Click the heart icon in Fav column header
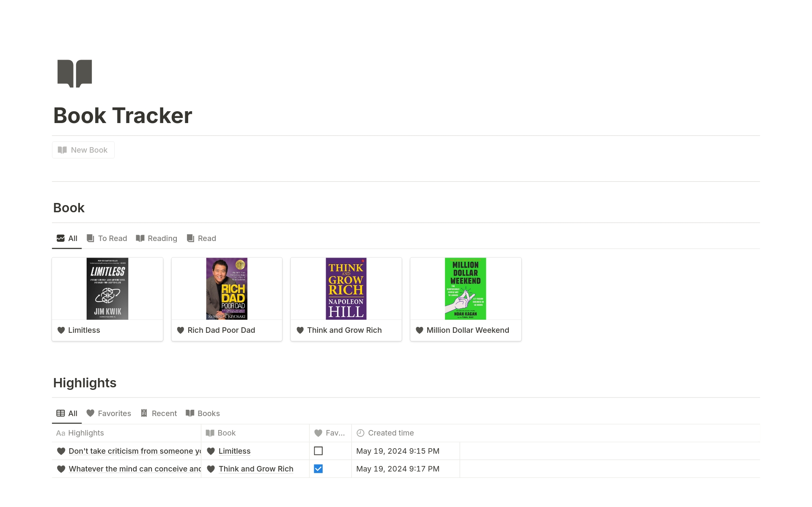 pyautogui.click(x=318, y=433)
